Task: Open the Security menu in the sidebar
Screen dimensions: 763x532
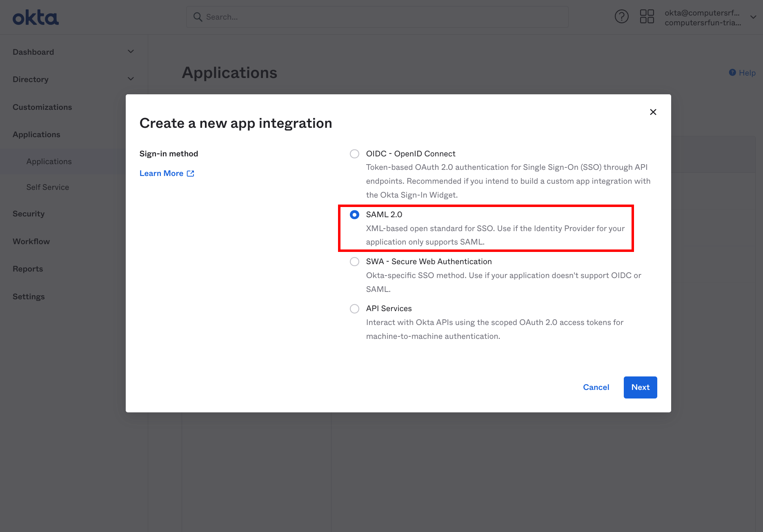Action: coord(29,214)
